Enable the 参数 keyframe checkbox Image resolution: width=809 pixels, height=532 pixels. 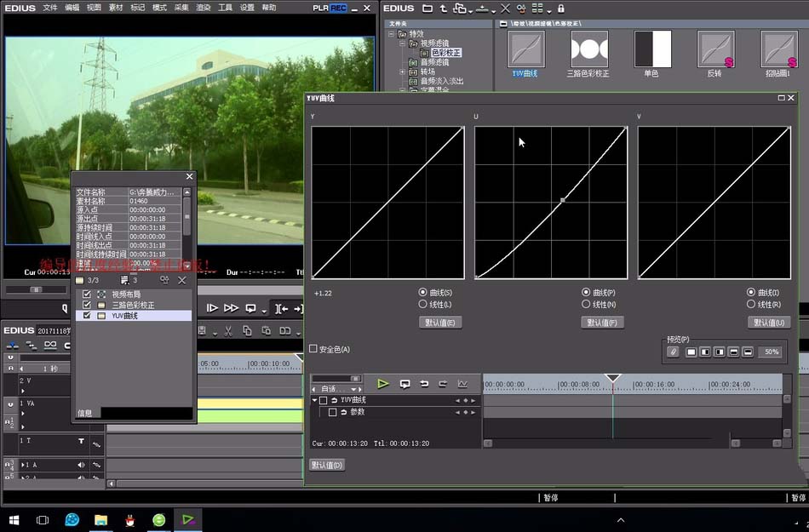point(333,412)
